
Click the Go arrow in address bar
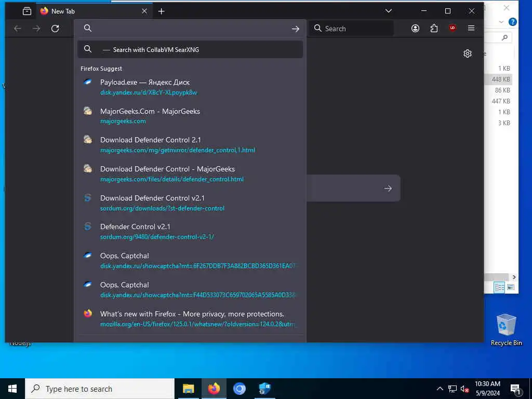296,29
